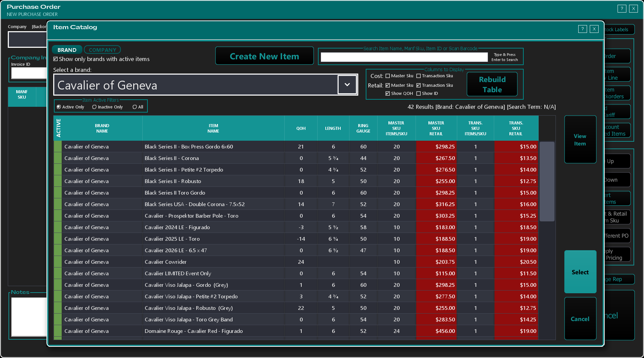644x358 pixels.
Task: Click MANF SKU header in Purchase Order window
Action: 22,97
